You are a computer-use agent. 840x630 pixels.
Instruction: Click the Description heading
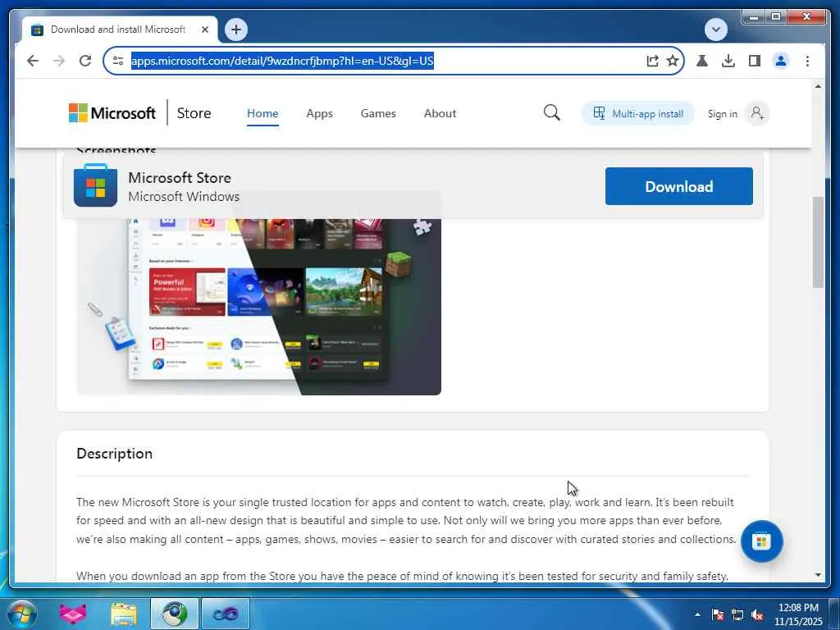(114, 453)
